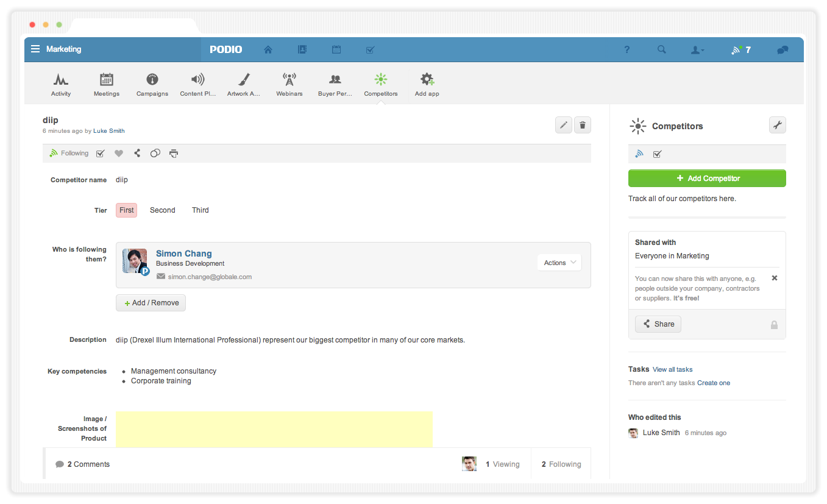Viewport: 827px width, 504px height.
Task: Select the Second tier option
Action: [x=163, y=210]
